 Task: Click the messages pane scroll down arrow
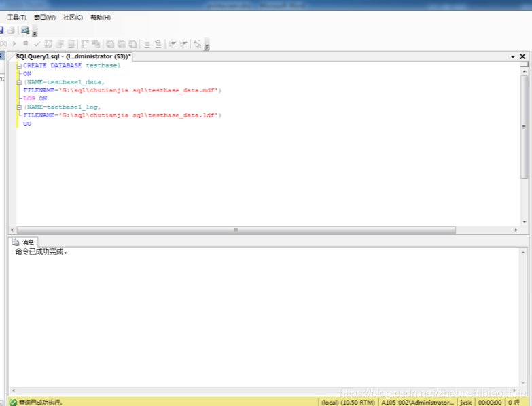click(523, 382)
